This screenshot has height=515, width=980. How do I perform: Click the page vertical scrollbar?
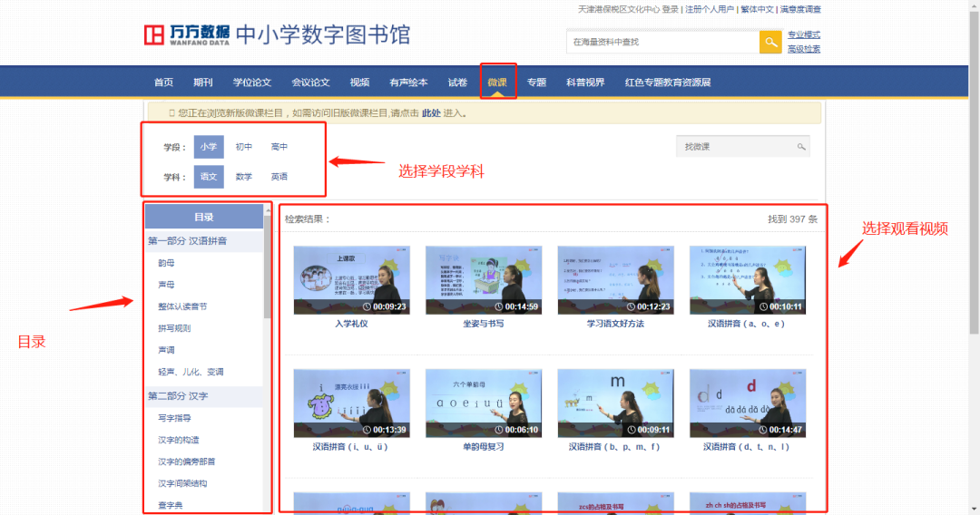974,175
